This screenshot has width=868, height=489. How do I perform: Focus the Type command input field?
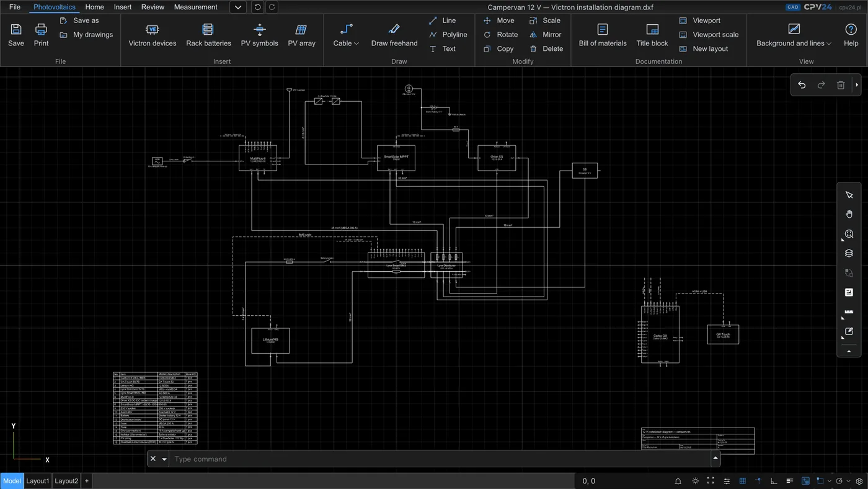tap(440, 459)
